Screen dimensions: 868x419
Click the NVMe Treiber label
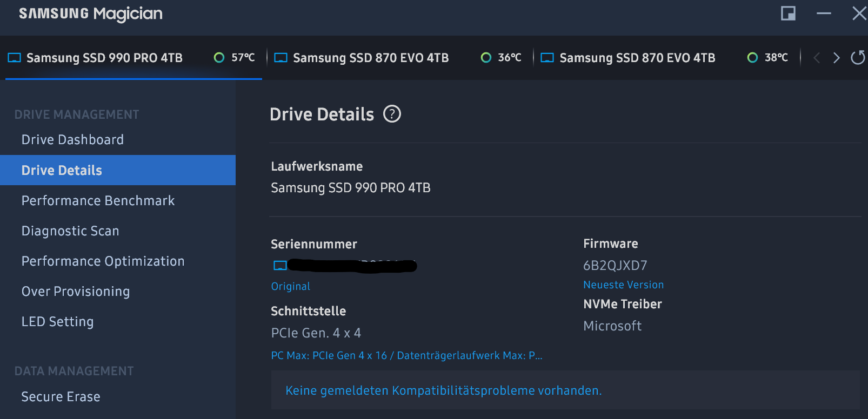(x=623, y=304)
